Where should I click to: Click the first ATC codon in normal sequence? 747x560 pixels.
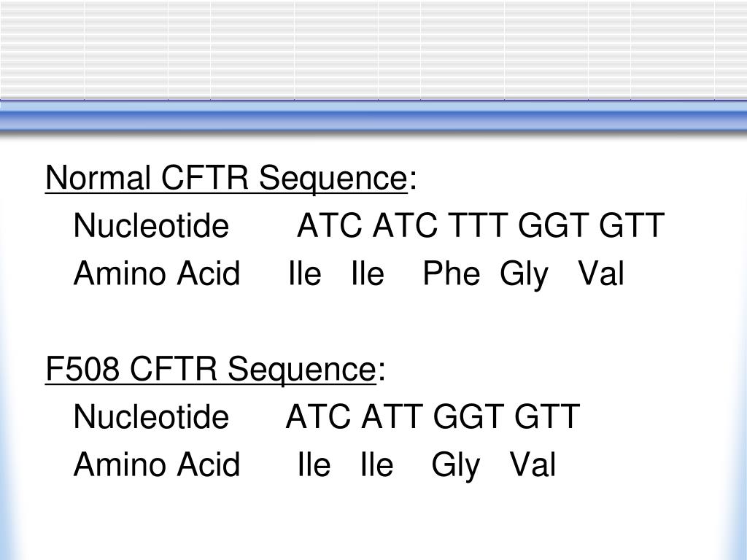329,225
